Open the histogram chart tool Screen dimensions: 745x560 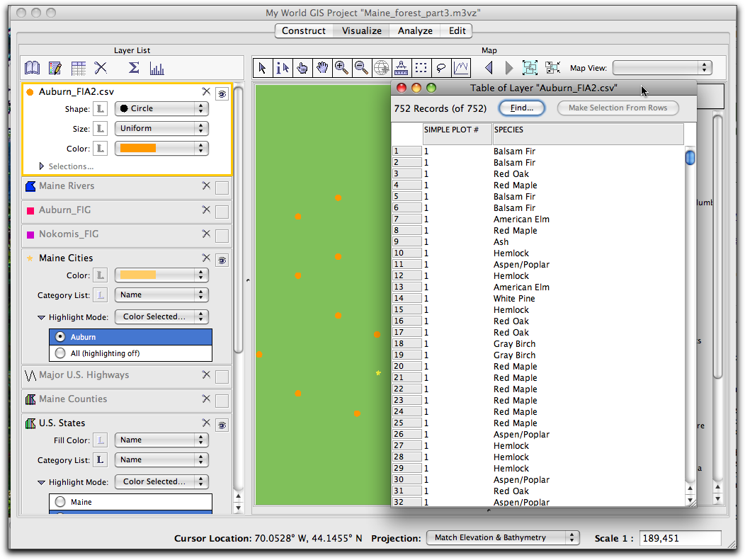(x=157, y=67)
